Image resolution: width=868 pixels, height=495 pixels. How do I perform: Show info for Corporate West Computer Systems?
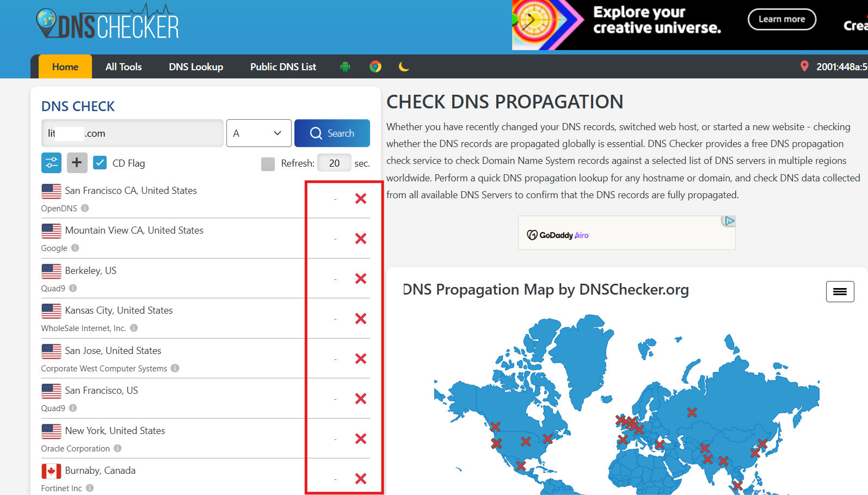point(175,368)
